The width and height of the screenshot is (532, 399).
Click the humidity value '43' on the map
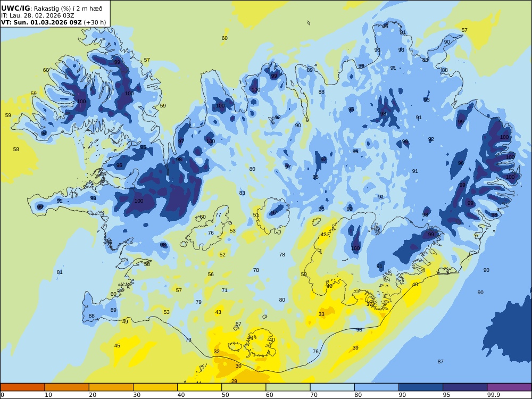[x=218, y=312]
